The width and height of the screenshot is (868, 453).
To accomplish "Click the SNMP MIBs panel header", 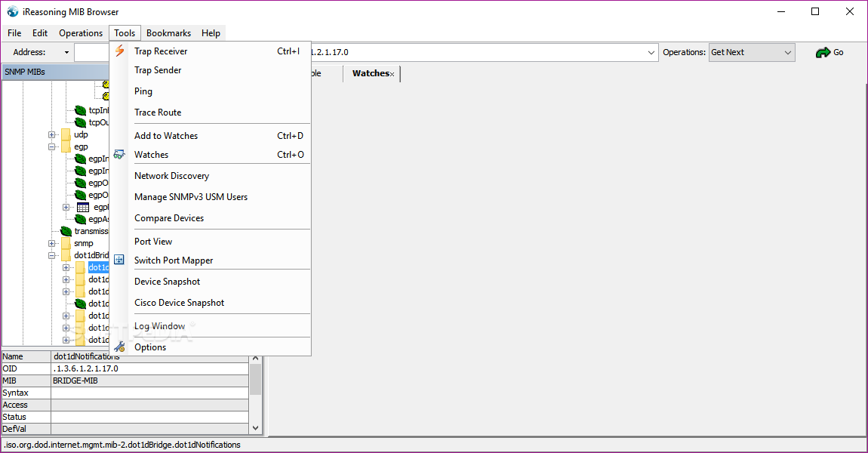I will (x=56, y=72).
